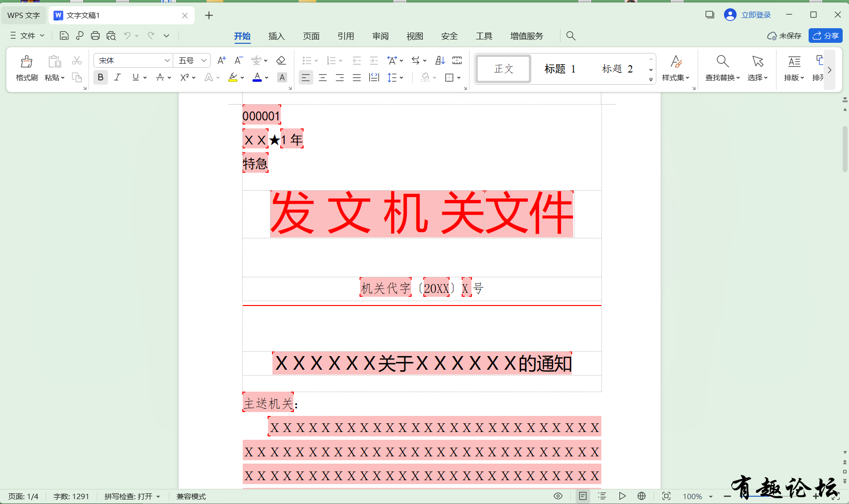
Task: Switch to web layout globe view
Action: [642, 496]
